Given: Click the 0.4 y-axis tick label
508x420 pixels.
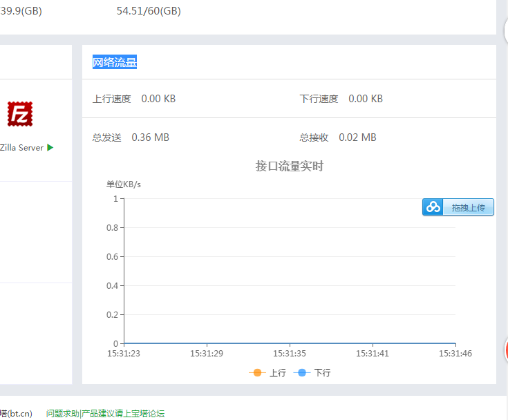Looking at the screenshot, I should tap(112, 285).
